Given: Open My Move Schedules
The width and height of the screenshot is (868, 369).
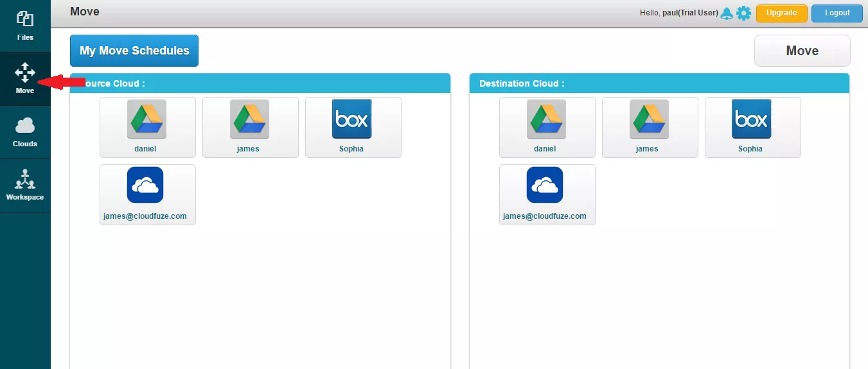Looking at the screenshot, I should tap(134, 51).
